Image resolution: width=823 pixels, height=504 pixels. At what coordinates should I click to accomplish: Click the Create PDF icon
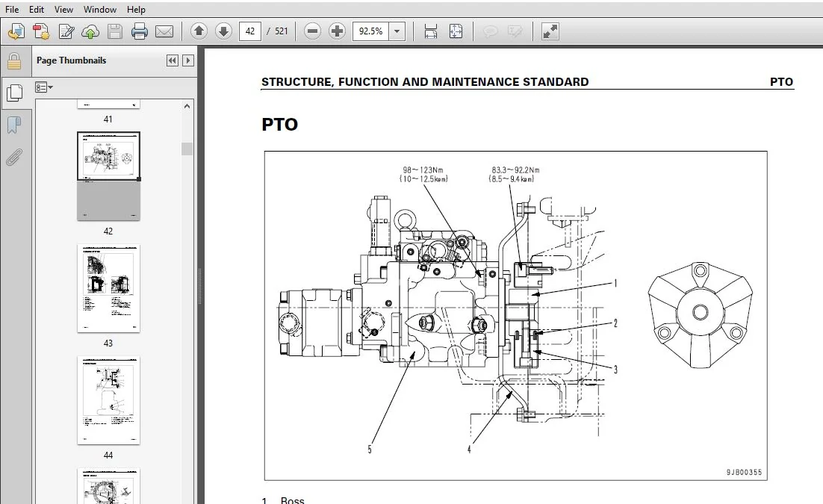click(x=41, y=31)
